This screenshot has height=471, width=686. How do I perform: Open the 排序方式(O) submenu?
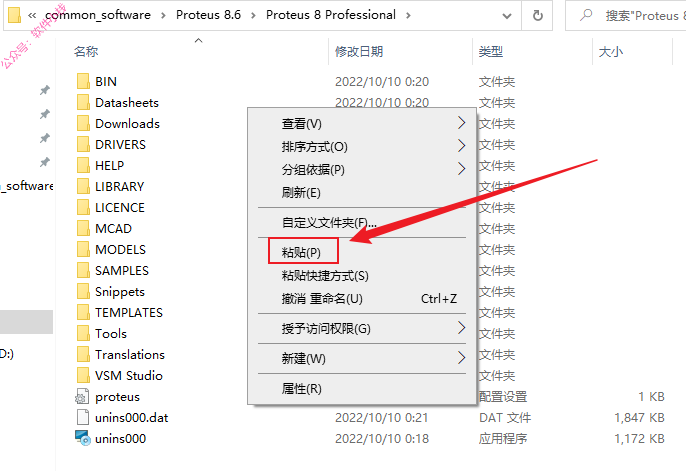(x=362, y=146)
